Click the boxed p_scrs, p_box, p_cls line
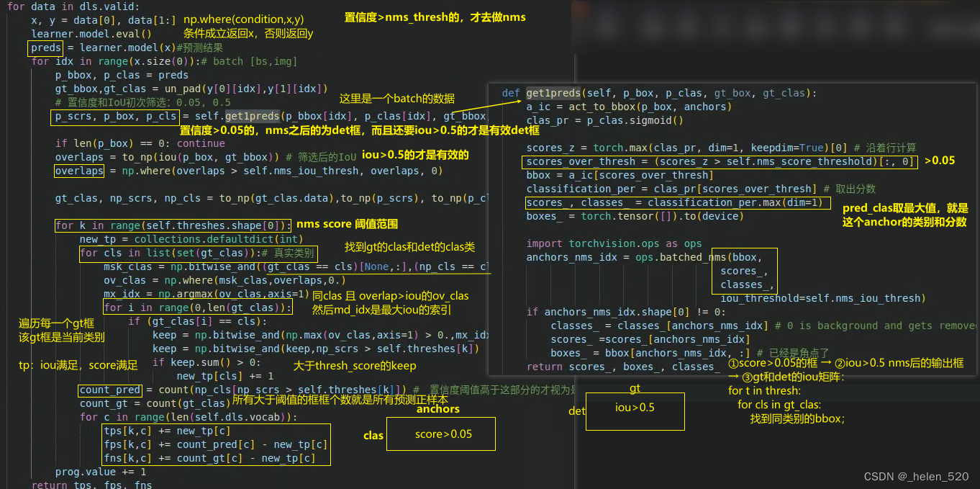980x489 pixels. (x=114, y=116)
